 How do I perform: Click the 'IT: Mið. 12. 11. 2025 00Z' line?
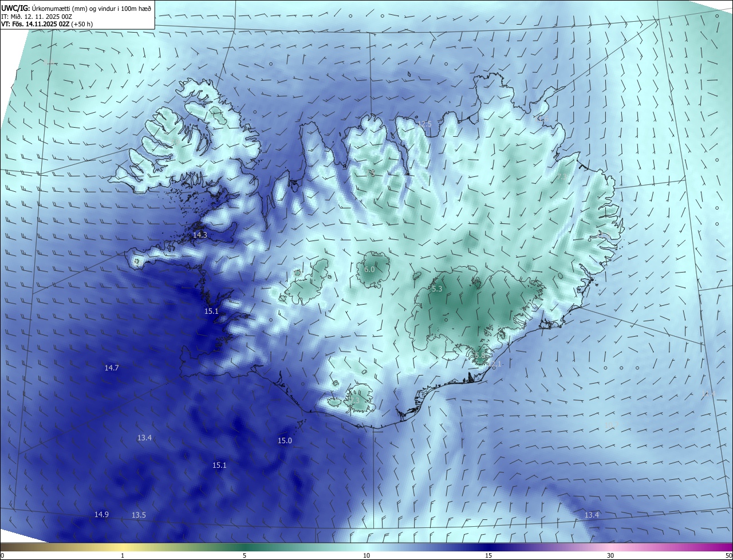coord(37,17)
